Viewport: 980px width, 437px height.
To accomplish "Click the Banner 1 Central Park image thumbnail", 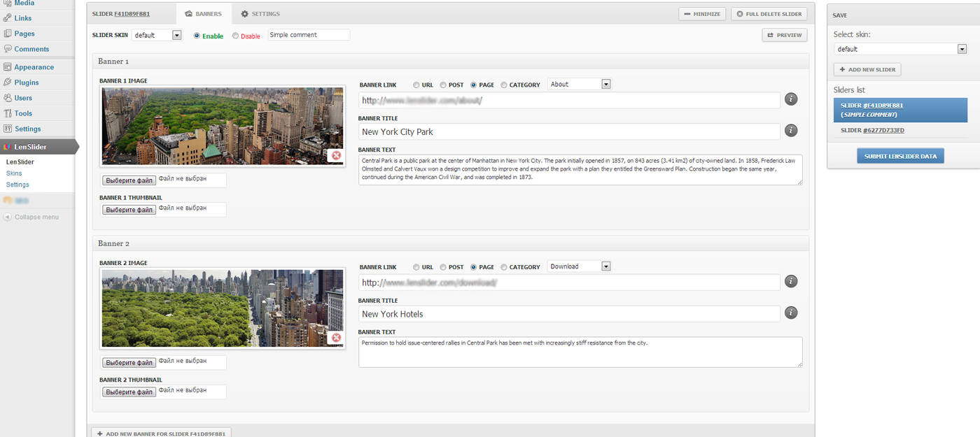I will pyautogui.click(x=223, y=126).
